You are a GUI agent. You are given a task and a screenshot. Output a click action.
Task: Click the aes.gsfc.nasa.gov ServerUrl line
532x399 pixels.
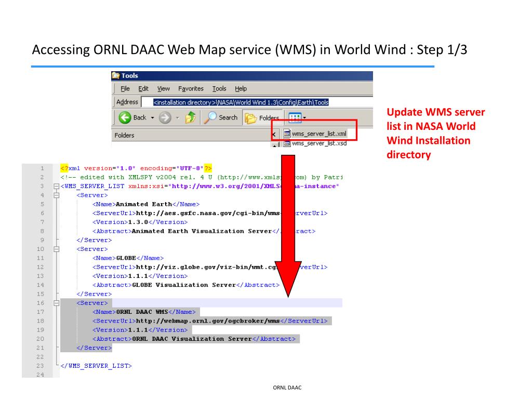click(x=210, y=213)
